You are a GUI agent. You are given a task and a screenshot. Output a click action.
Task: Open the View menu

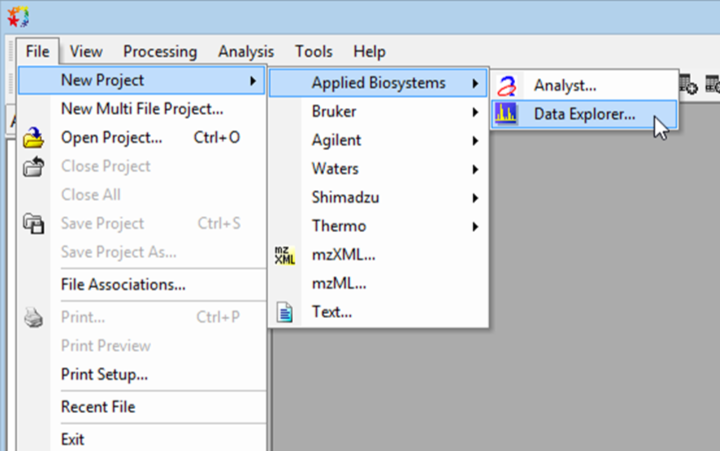pyautogui.click(x=86, y=51)
